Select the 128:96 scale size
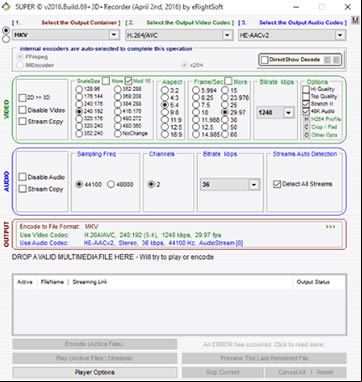362x382 pixels. coord(79,89)
